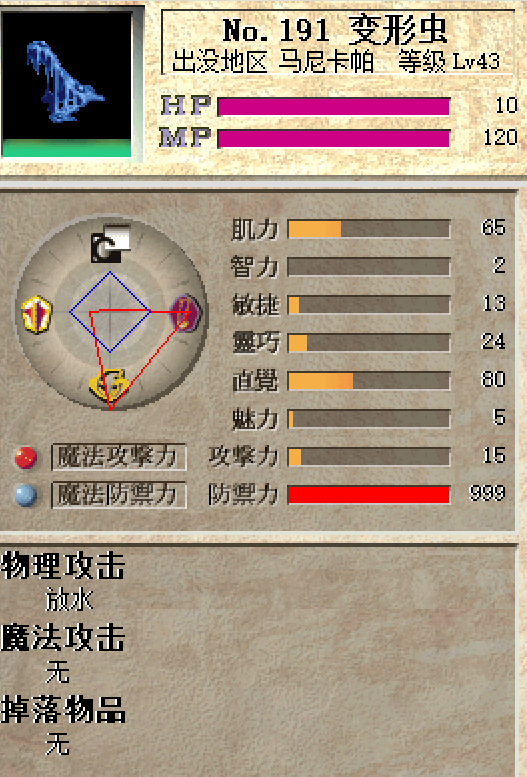This screenshot has height=777, width=527.
Task: Click the purple orb icon on the dial's right
Action: (x=185, y=313)
